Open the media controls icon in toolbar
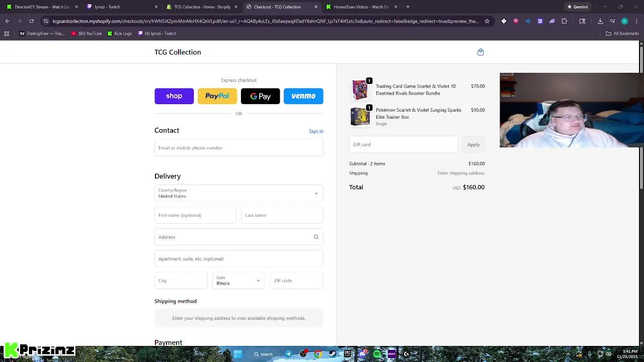 coord(612,21)
